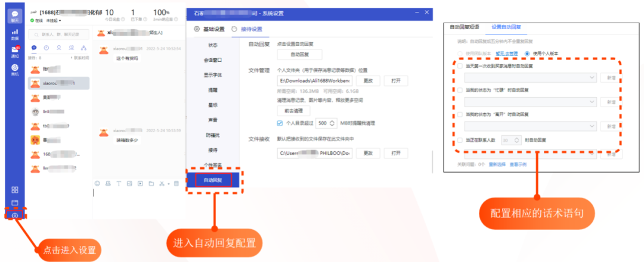This screenshot has width=644, height=262.
Task: Open the emoji picker in the chat toolbar
Action: click(98, 183)
